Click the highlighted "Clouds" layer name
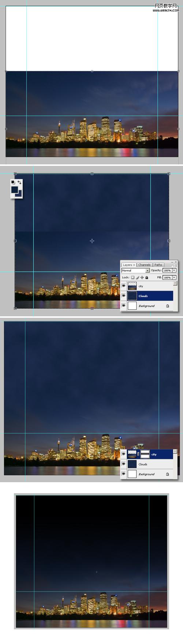 143,296
